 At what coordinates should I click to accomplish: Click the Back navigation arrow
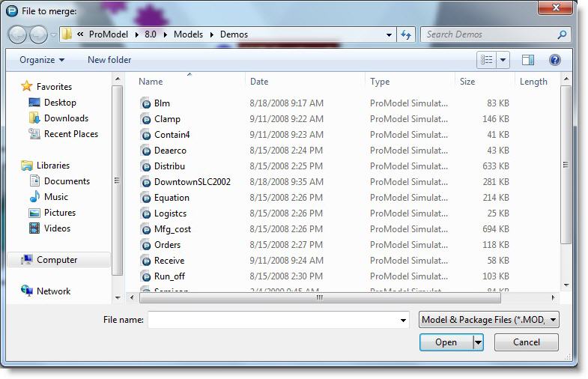(x=17, y=34)
